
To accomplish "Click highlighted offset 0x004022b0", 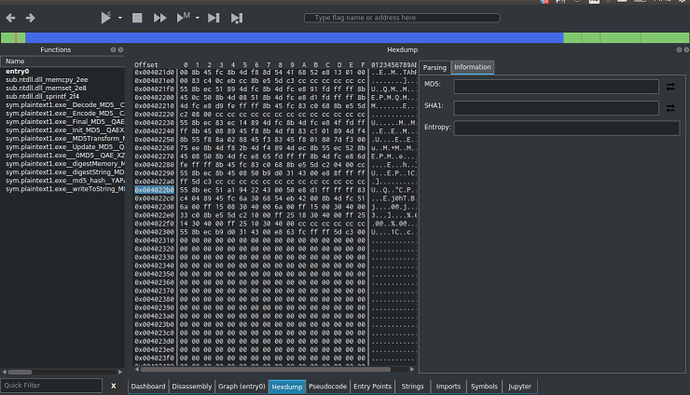I will coord(154,190).
